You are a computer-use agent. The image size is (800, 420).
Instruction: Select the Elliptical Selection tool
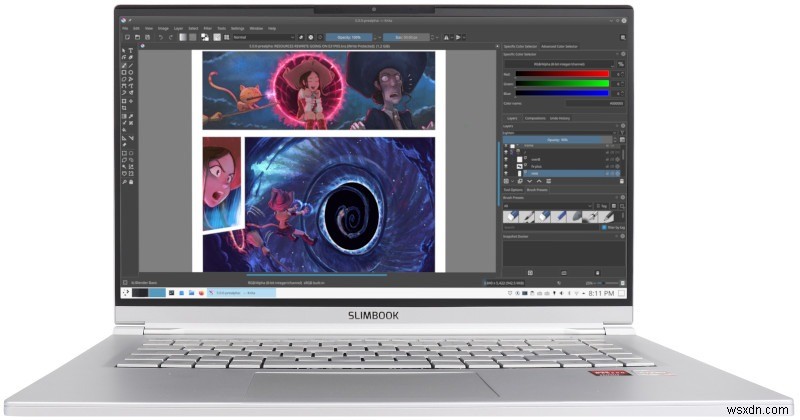[x=131, y=153]
